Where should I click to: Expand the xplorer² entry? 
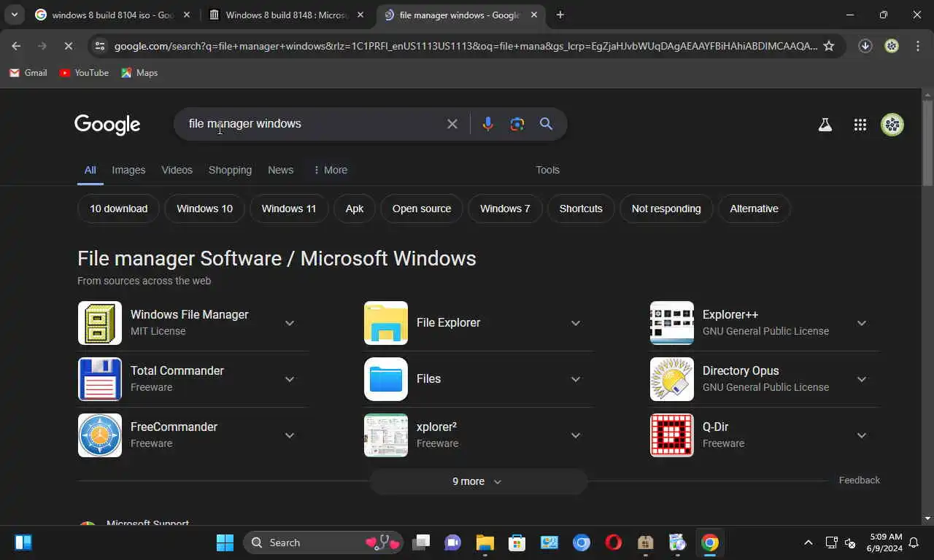576,435
